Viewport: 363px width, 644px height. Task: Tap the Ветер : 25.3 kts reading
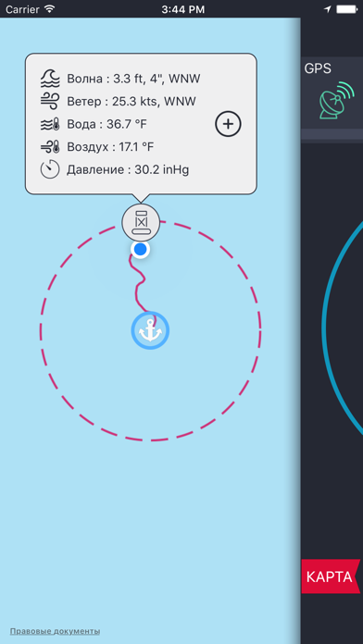click(x=131, y=101)
